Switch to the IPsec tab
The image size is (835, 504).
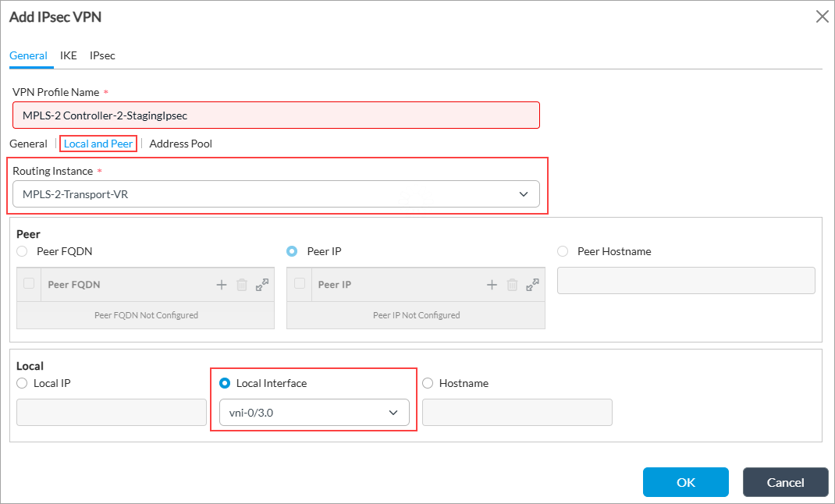click(102, 55)
